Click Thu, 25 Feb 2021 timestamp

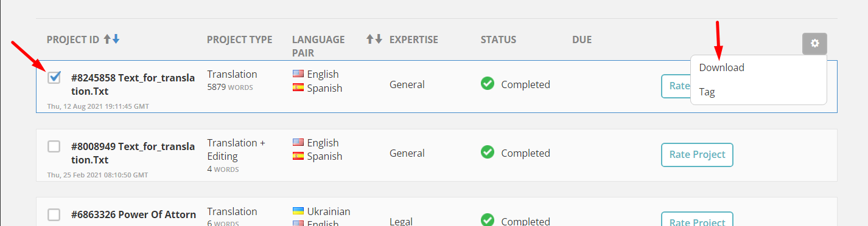click(97, 175)
